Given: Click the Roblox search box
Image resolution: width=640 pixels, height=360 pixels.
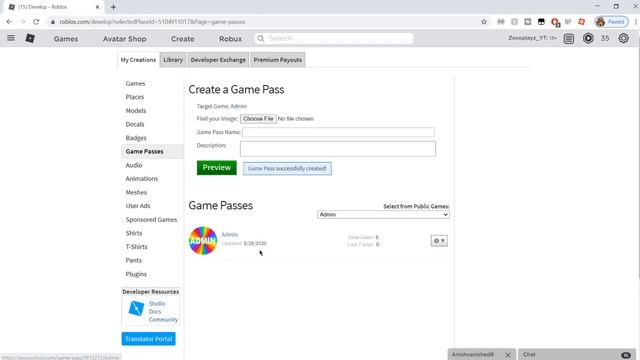Looking at the screenshot, I should click(x=333, y=38).
